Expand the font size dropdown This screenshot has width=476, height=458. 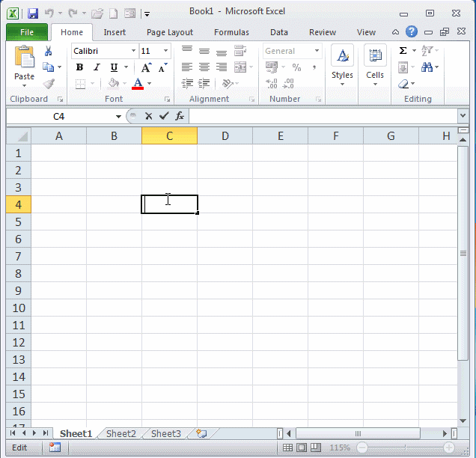[x=165, y=51]
